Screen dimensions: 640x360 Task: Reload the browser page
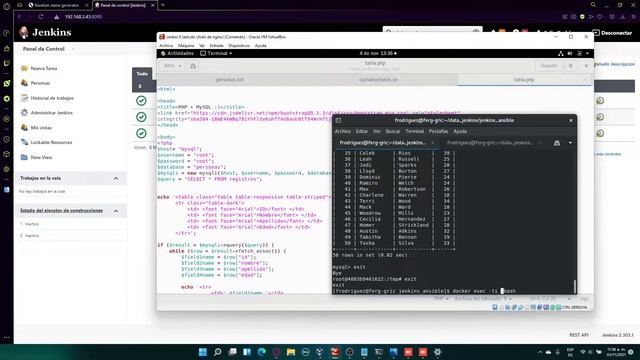coord(41,17)
